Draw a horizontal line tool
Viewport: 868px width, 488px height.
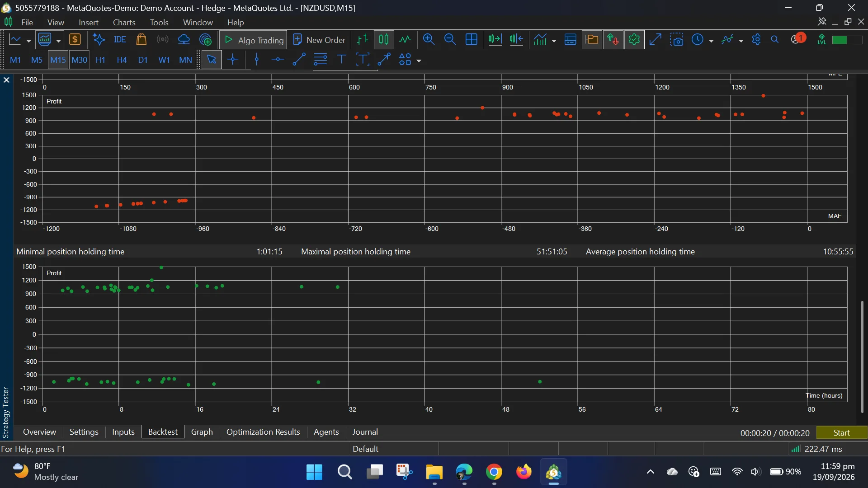(x=278, y=60)
